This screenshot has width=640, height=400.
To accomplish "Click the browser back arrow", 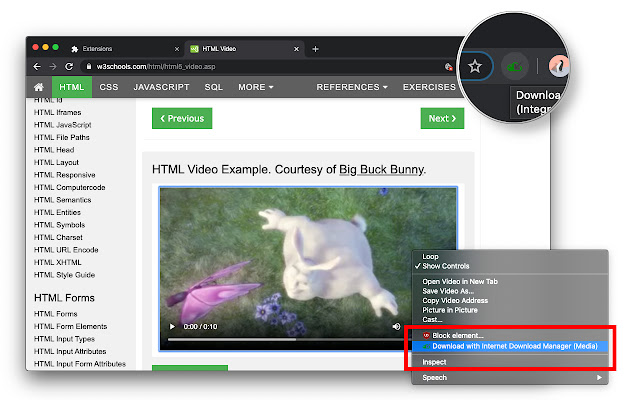I will tap(37, 67).
